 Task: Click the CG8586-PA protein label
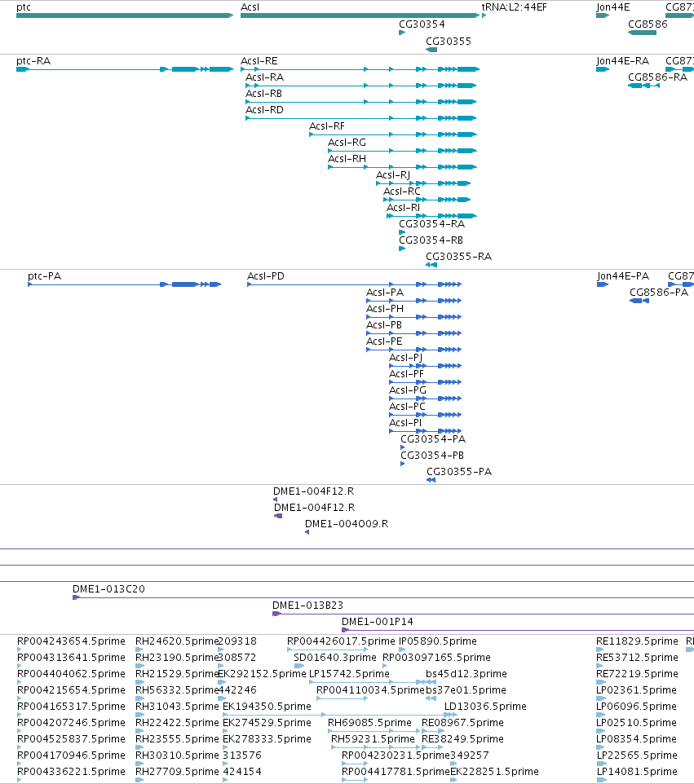[659, 293]
